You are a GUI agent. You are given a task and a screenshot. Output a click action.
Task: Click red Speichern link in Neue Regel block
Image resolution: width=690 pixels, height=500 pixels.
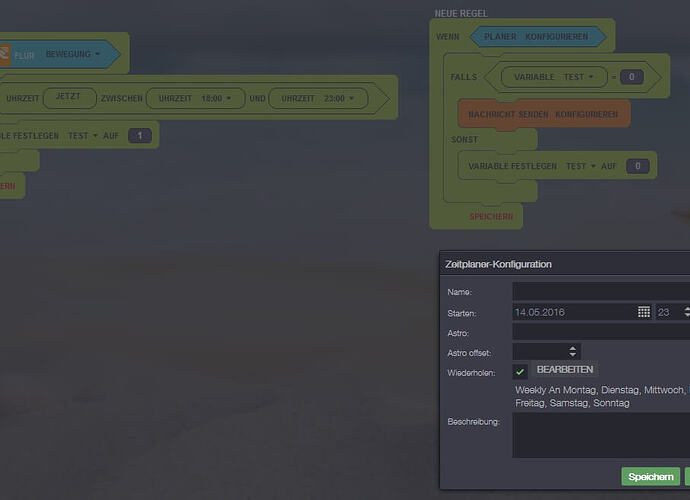tap(491, 217)
